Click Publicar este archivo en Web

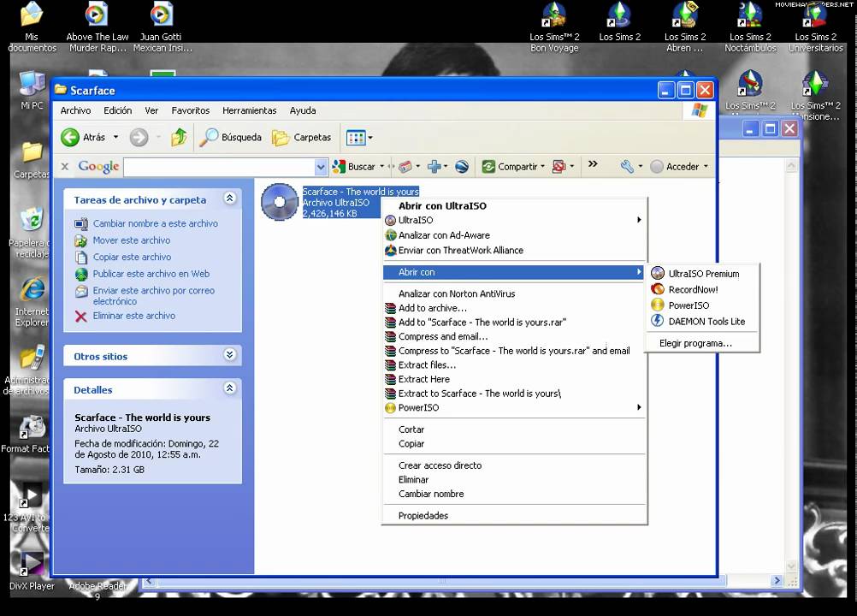[151, 274]
